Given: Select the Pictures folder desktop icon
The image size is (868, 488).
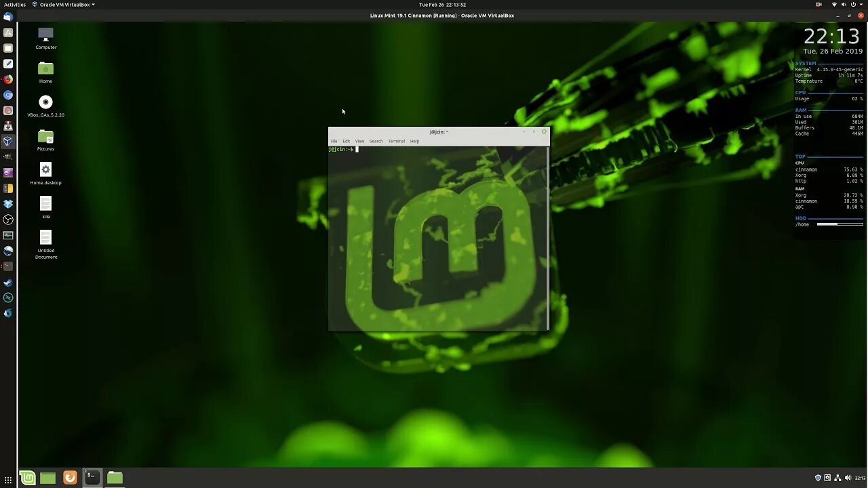Looking at the screenshot, I should click(45, 140).
